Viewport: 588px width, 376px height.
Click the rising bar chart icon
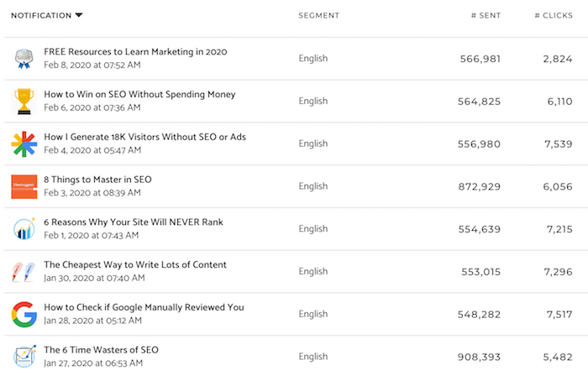[x=24, y=229]
